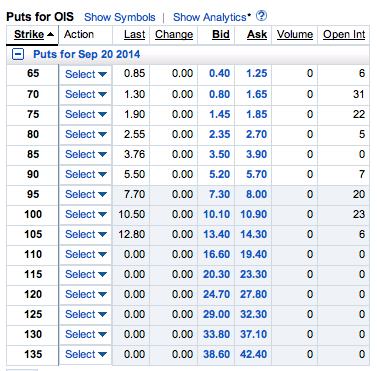Open the Select dropdown for strike 85
The width and height of the screenshot is (377, 371).
coord(86,154)
